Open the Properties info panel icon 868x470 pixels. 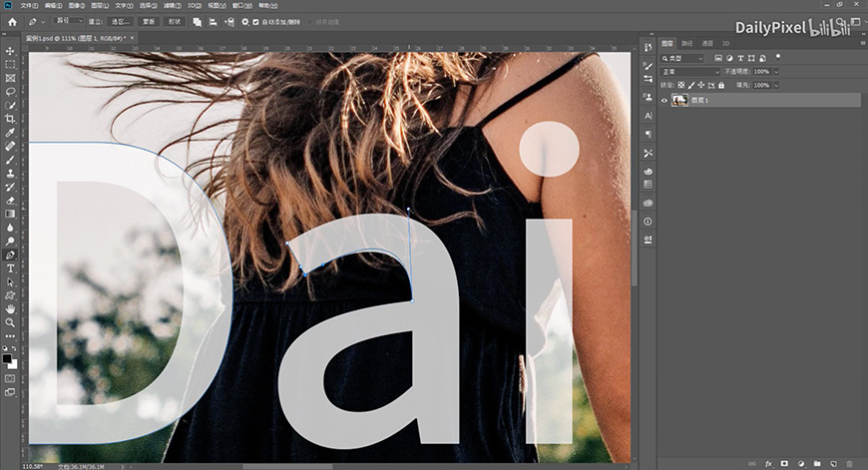pyautogui.click(x=648, y=222)
